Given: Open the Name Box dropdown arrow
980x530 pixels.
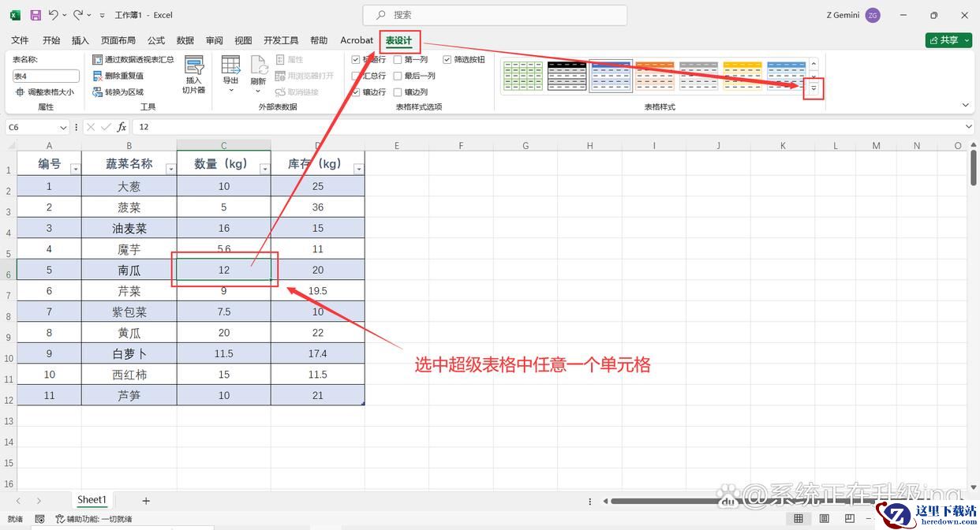Looking at the screenshot, I should point(64,127).
